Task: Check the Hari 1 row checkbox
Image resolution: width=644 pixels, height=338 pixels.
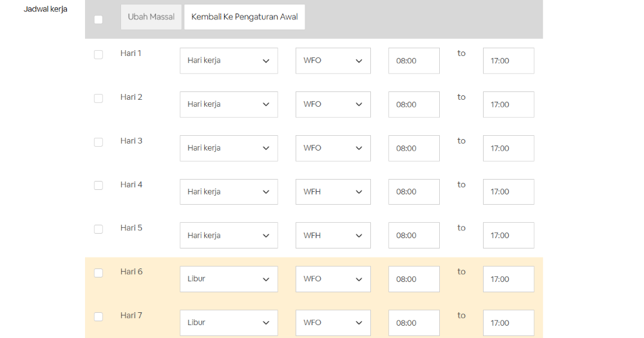Action: pos(99,55)
